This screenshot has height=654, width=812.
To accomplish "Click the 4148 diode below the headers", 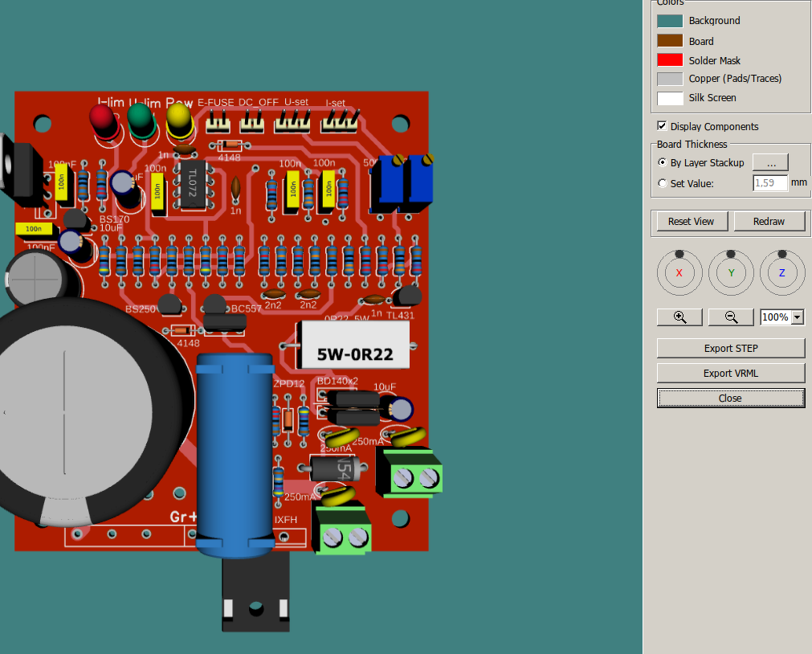I will 230,145.
